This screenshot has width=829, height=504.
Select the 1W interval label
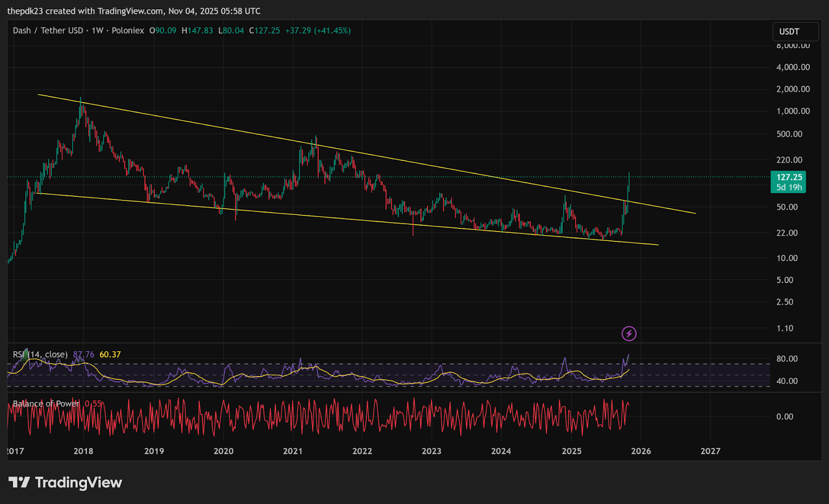[x=97, y=31]
